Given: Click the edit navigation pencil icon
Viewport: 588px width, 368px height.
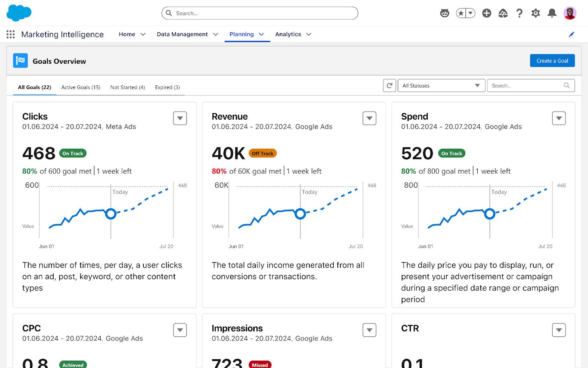Looking at the screenshot, I should [x=571, y=34].
